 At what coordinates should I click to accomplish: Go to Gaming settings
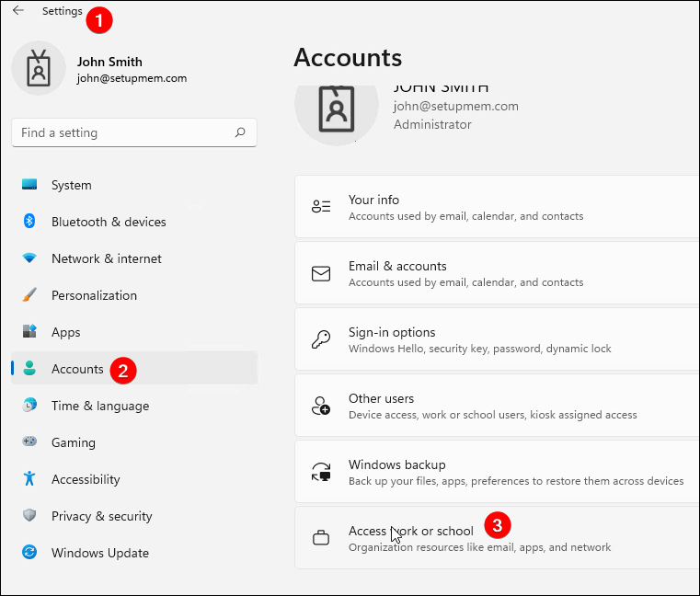[134, 442]
